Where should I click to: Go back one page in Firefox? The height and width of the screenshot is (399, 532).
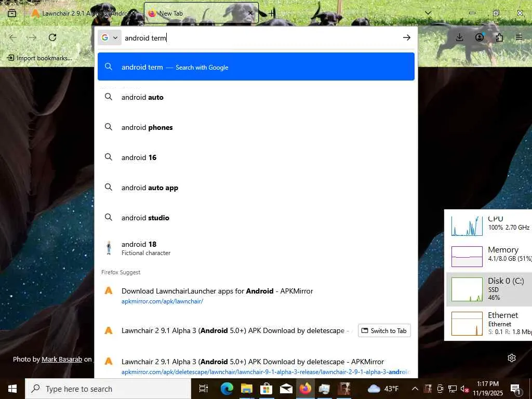click(13, 37)
